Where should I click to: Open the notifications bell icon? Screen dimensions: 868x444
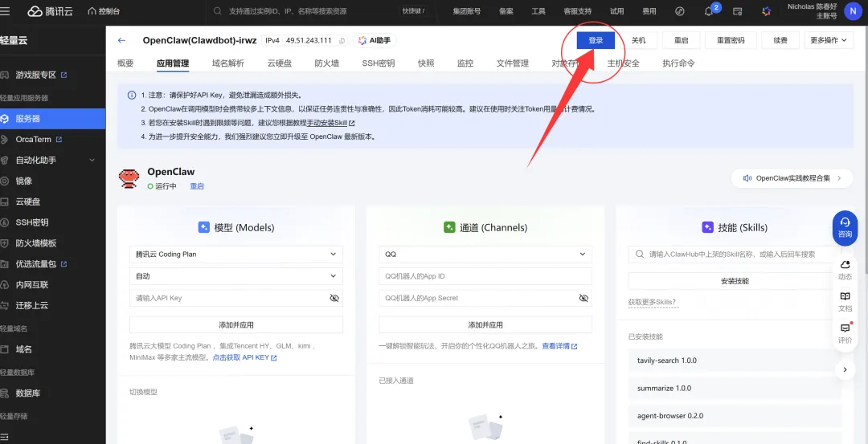pos(709,11)
